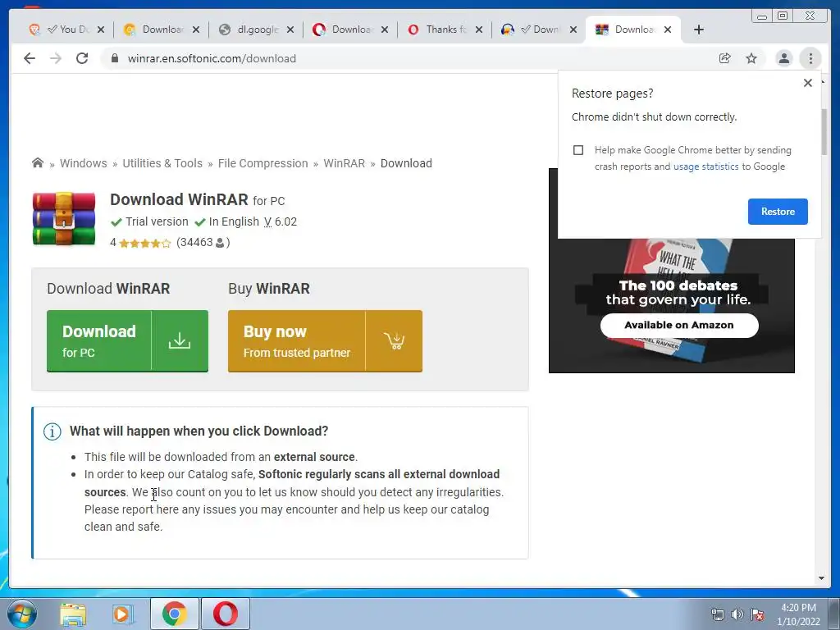The width and height of the screenshot is (840, 630).
Task: Click the scrollbar down arrow
Action: click(x=821, y=578)
